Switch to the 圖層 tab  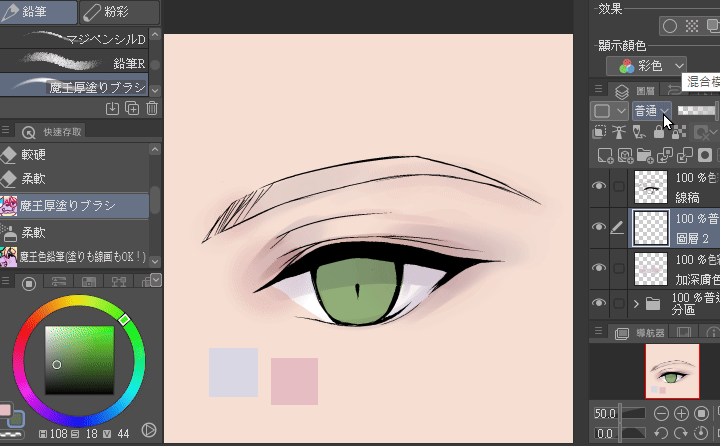tap(635, 90)
